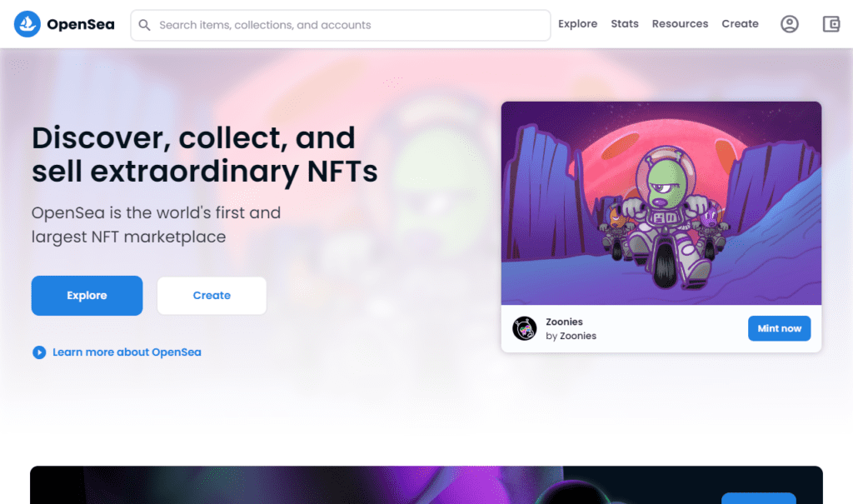Viewport: 853px width, 504px height.
Task: Focus the search items and collections field
Action: pyautogui.click(x=341, y=25)
